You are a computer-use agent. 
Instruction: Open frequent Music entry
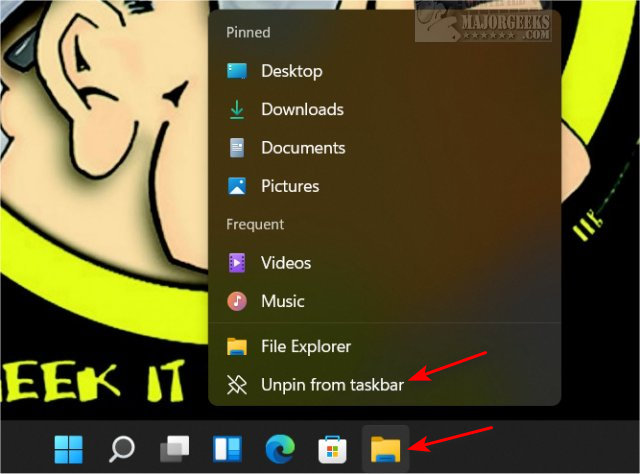pyautogui.click(x=384, y=301)
